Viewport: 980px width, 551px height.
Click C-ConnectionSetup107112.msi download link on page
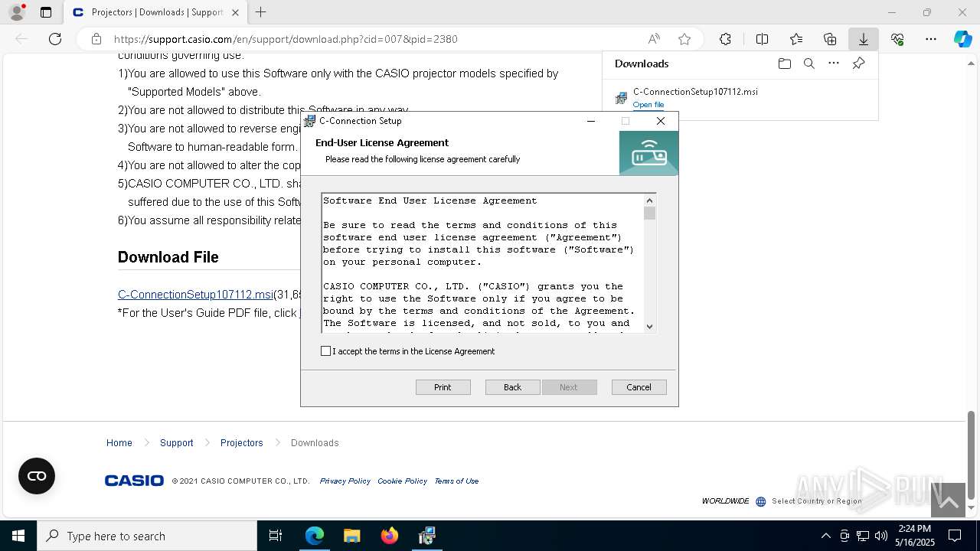point(195,295)
